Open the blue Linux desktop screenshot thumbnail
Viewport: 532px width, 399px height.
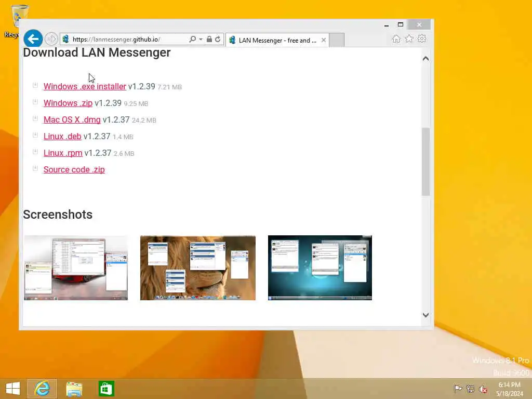pyautogui.click(x=320, y=268)
